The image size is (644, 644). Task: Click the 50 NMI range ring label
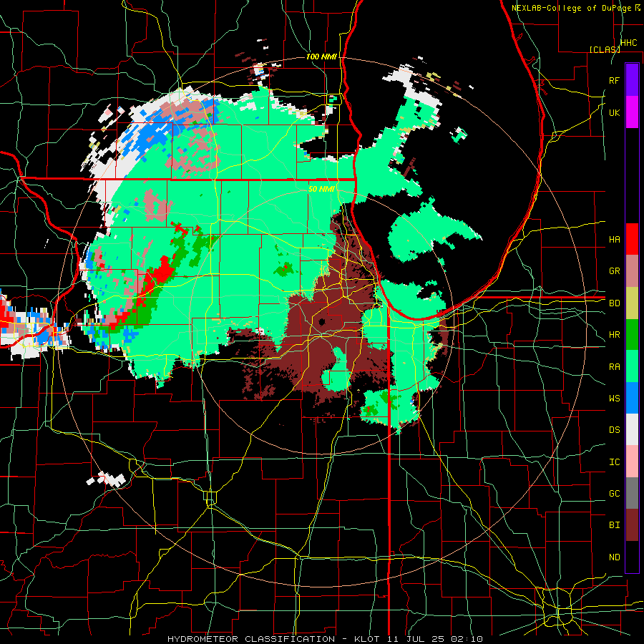321,189
